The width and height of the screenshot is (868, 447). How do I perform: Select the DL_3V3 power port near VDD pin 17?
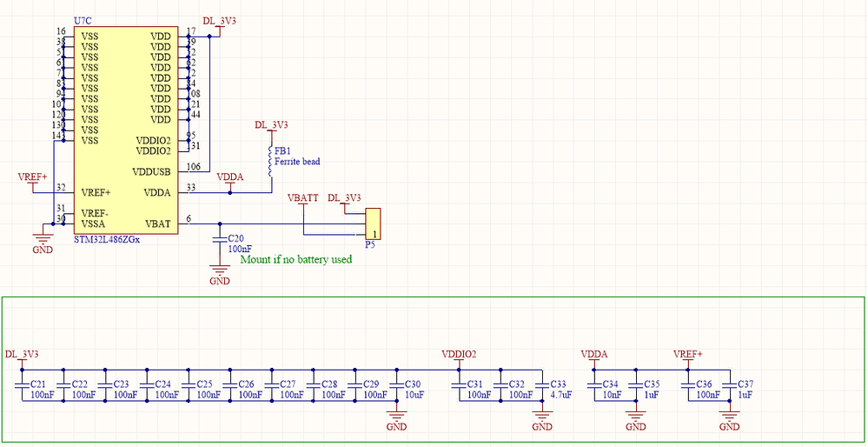[219, 26]
